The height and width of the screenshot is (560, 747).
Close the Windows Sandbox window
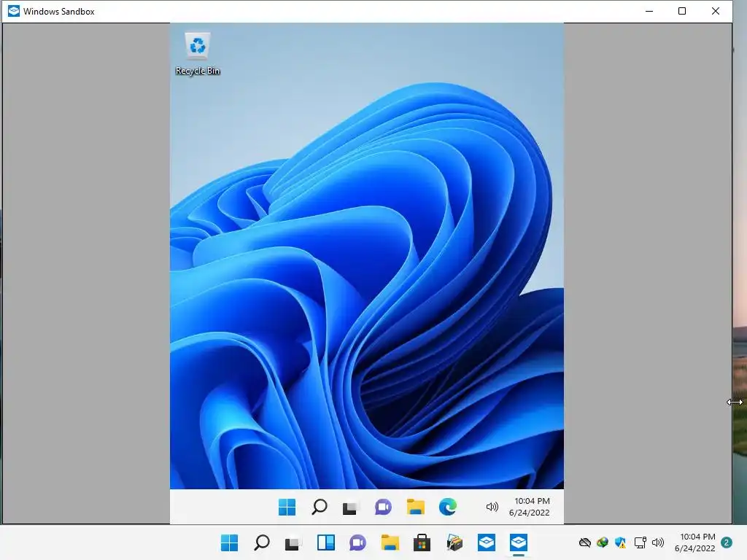tap(715, 11)
